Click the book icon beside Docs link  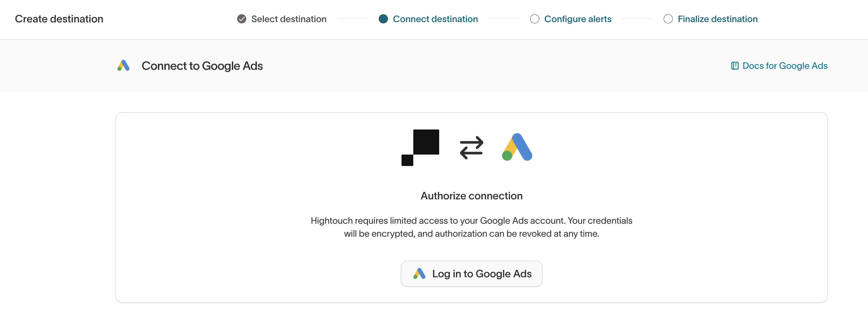point(734,66)
